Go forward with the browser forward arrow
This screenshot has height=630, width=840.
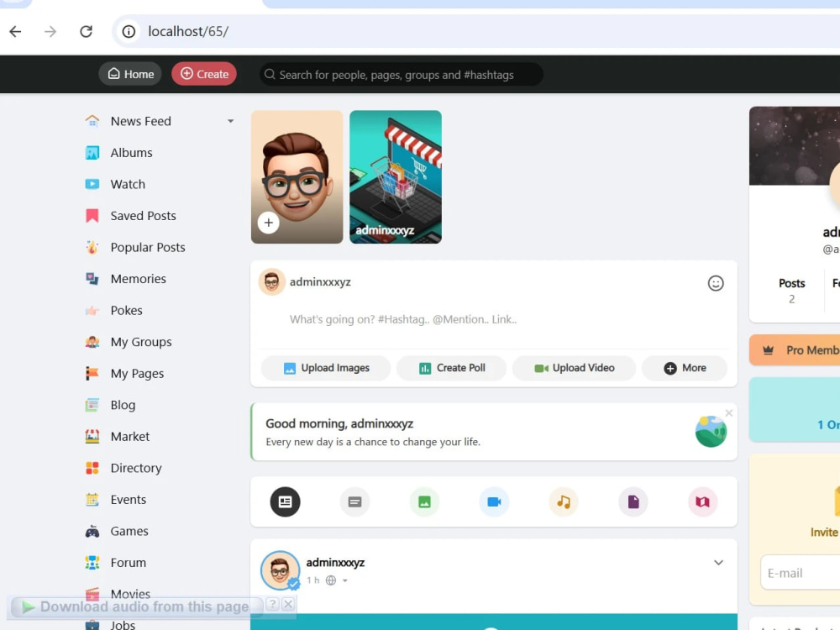pyautogui.click(x=50, y=32)
